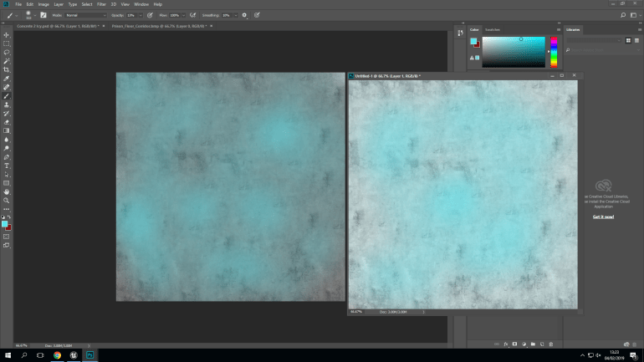Open smoothing options gear

[244, 15]
